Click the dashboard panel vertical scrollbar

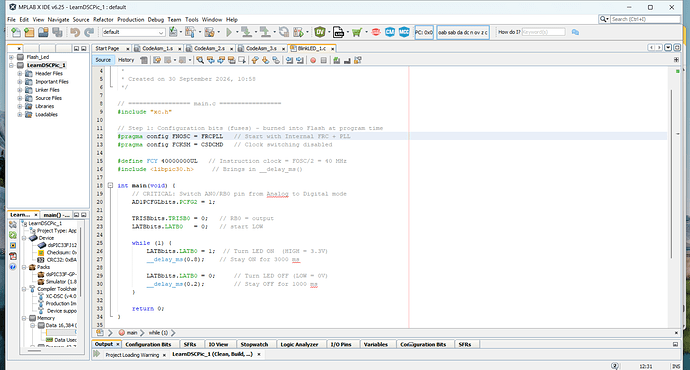[81, 262]
